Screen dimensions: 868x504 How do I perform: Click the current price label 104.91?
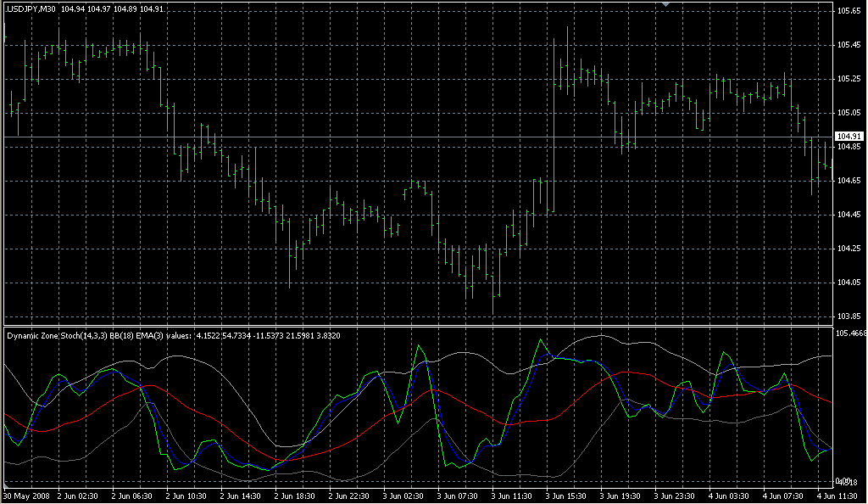click(x=849, y=137)
